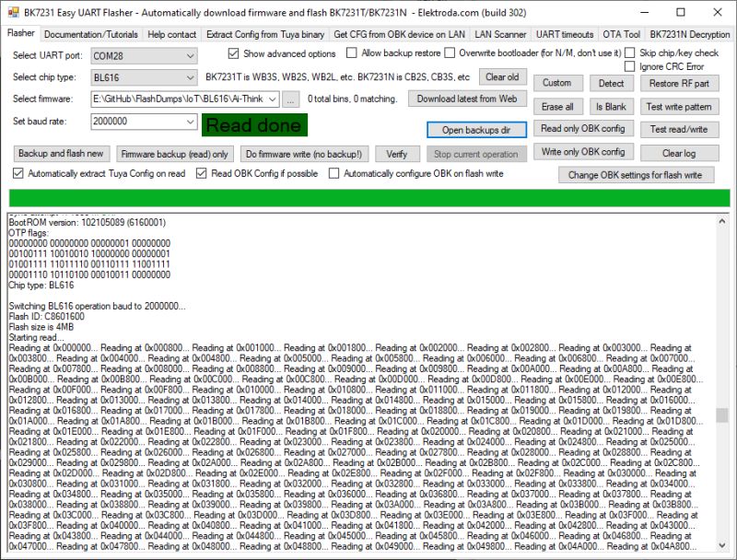Image resolution: width=737 pixels, height=560 pixels.
Task: Click the Restore RF part button
Action: pos(679,84)
